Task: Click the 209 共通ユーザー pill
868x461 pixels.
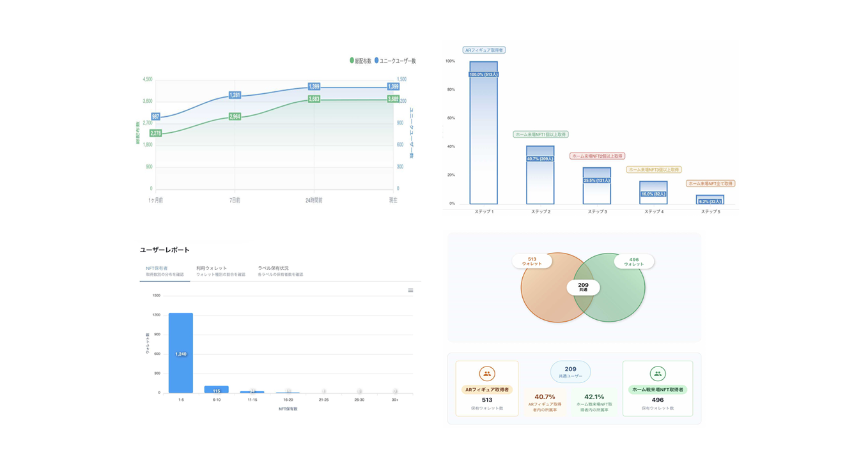Action: tap(570, 372)
